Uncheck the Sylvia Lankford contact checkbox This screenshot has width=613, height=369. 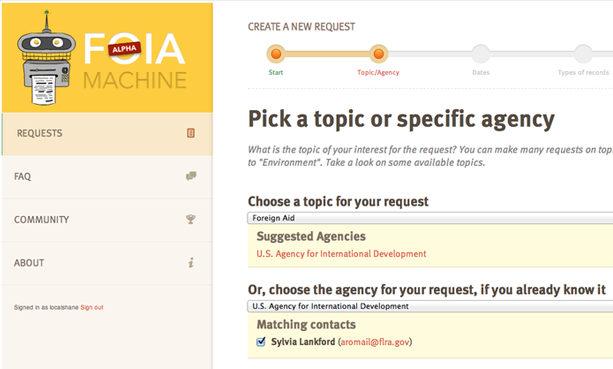[x=261, y=342]
